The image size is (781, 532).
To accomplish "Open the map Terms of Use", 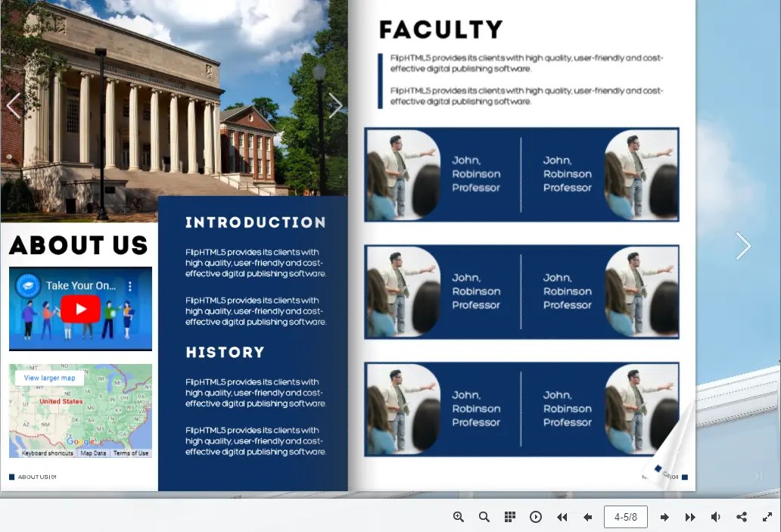I will (x=131, y=453).
